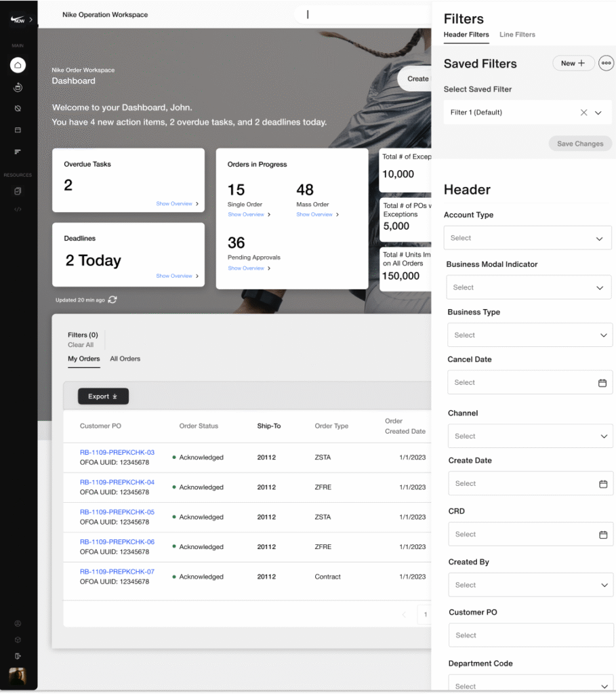Click the logout icon in the sidebar
The width and height of the screenshot is (616, 694).
(x=18, y=655)
